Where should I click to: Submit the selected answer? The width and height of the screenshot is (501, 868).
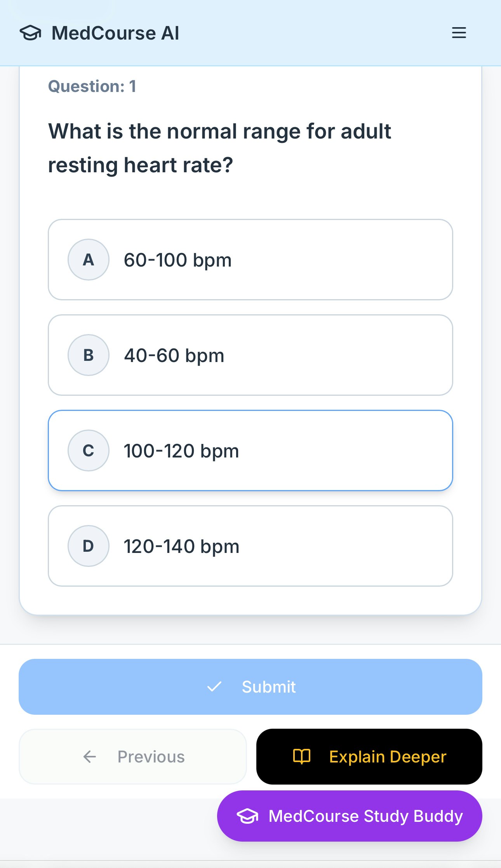[x=250, y=686]
